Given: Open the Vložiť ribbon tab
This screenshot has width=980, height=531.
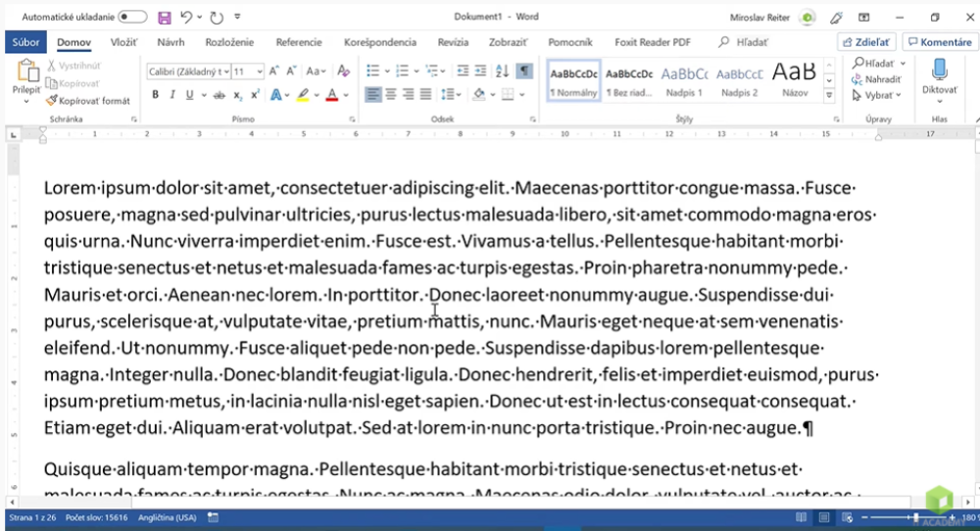Looking at the screenshot, I should (123, 42).
